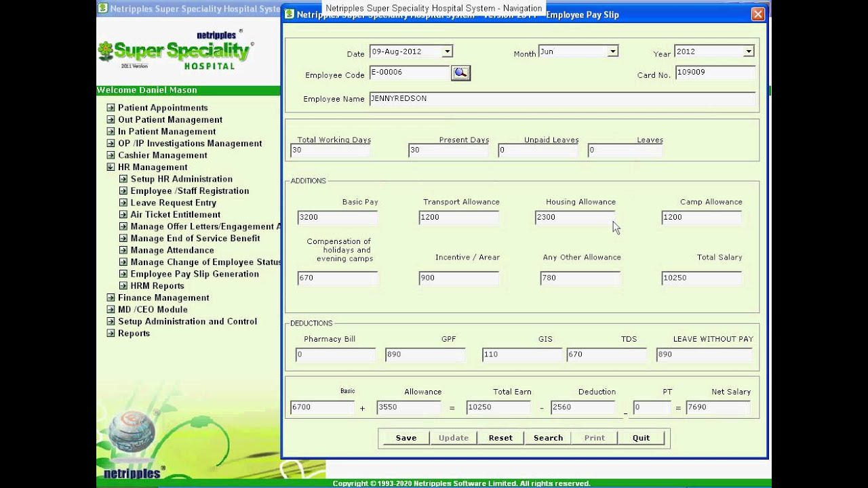Expand the Patient Appointments node
Screen dimensions: 868x488
pos(111,108)
